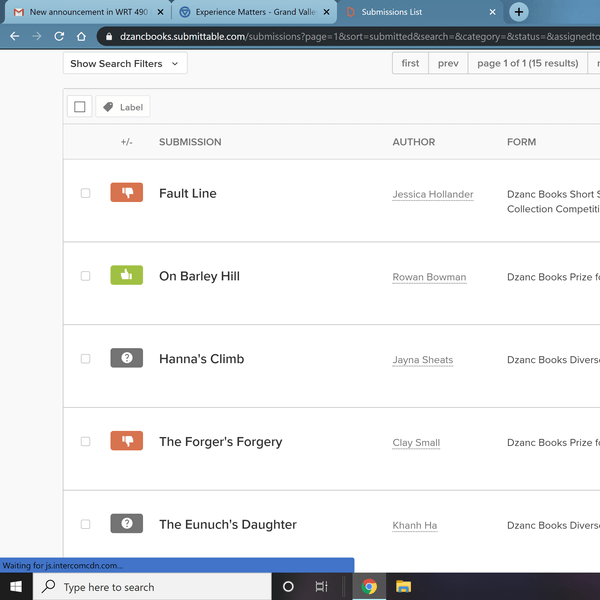Expand the Show Search Filters dropdown
Screen dimensions: 600x600
coord(125,63)
